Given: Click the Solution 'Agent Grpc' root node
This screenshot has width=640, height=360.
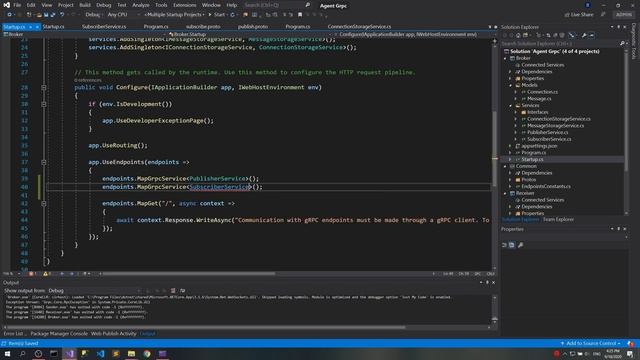Looking at the screenshot, I should 555,52.
